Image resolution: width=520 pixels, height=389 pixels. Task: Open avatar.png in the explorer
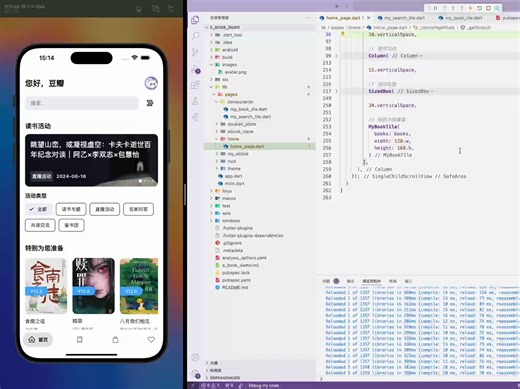[235, 72]
